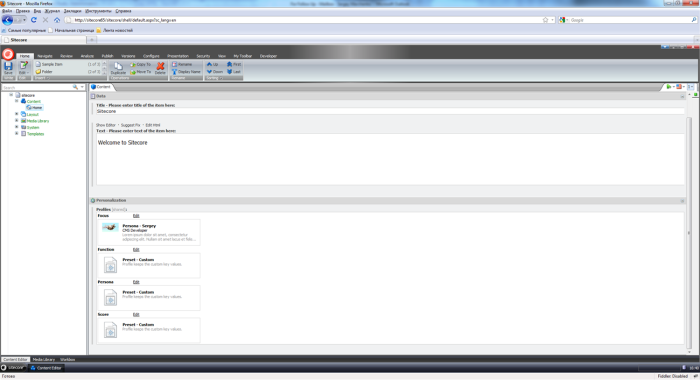Move item Up in sorting
The width and height of the screenshot is (700, 380).
(212, 64)
